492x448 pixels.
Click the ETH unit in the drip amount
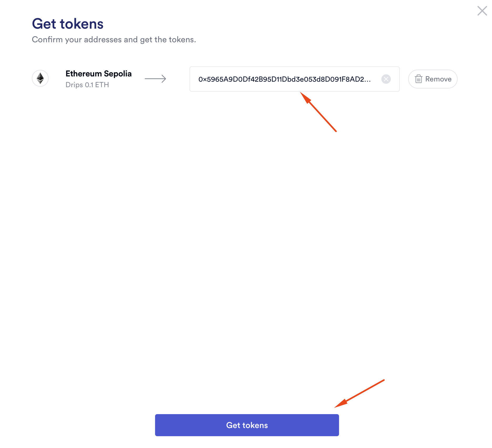[x=102, y=85]
